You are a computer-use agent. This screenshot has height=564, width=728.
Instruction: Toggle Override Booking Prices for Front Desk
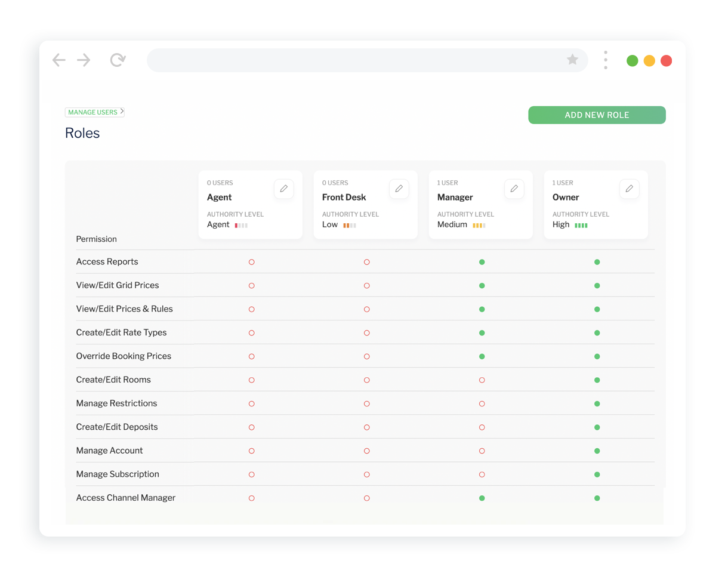pyautogui.click(x=366, y=356)
